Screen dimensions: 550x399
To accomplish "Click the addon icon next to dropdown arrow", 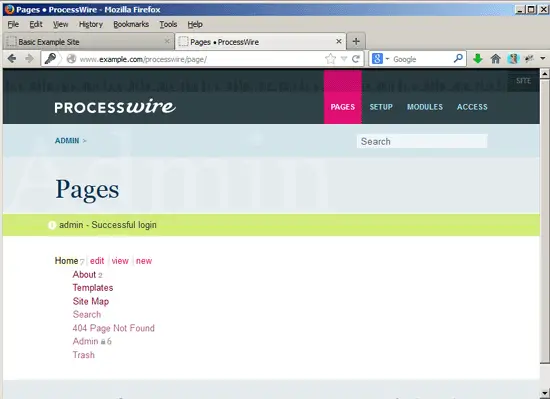I will (529, 59).
